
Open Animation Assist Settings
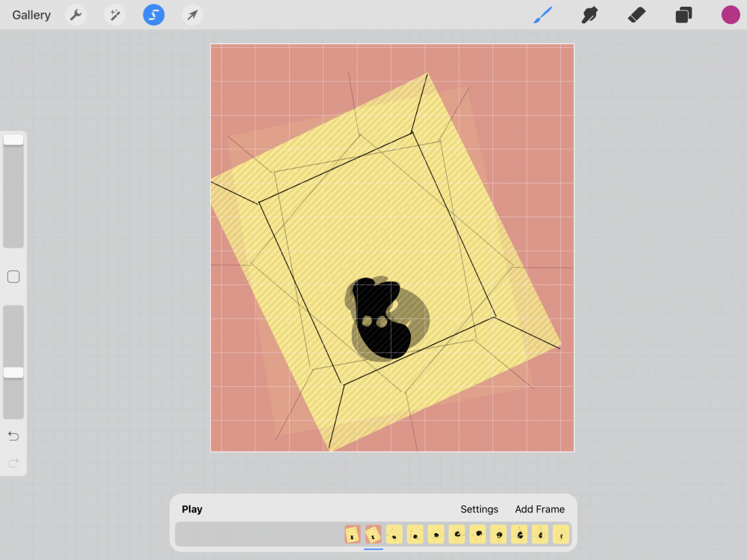pyautogui.click(x=480, y=509)
